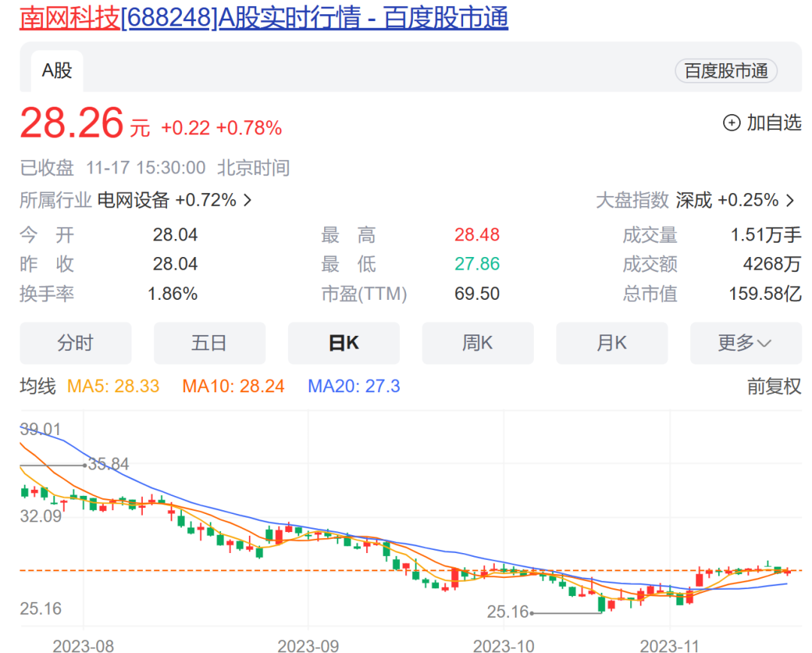Add stock to watchlist via 加自选
The image size is (812, 653).
tap(762, 123)
